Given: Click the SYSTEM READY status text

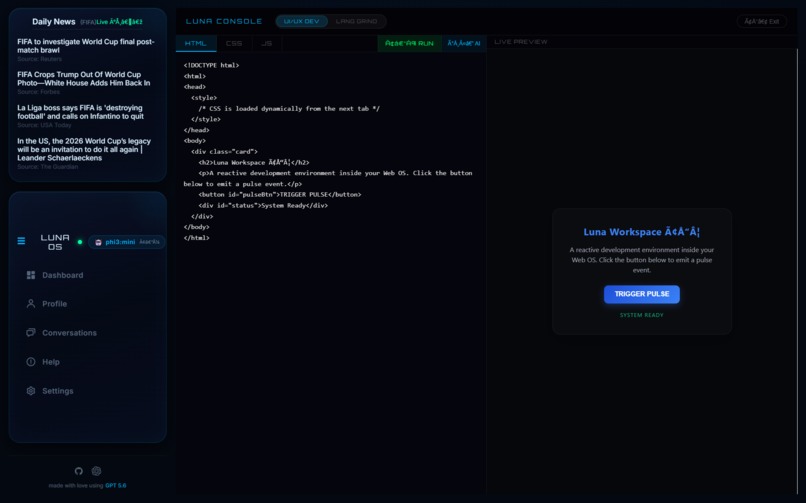Looking at the screenshot, I should [x=642, y=315].
